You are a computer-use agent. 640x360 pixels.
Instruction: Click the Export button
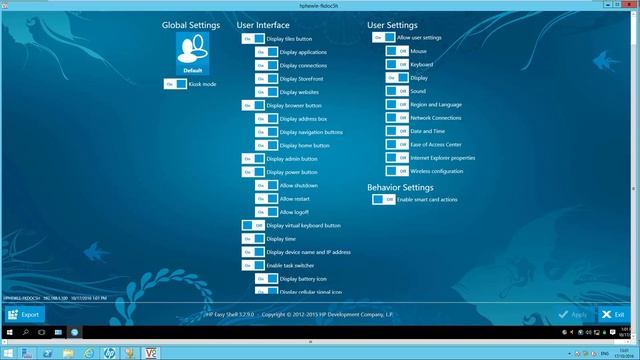click(x=25, y=315)
